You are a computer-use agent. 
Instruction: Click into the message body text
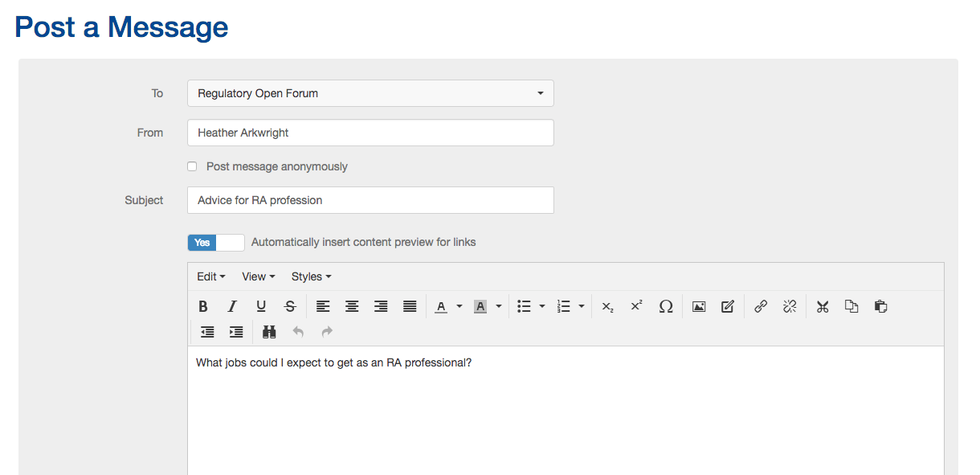[x=333, y=362]
